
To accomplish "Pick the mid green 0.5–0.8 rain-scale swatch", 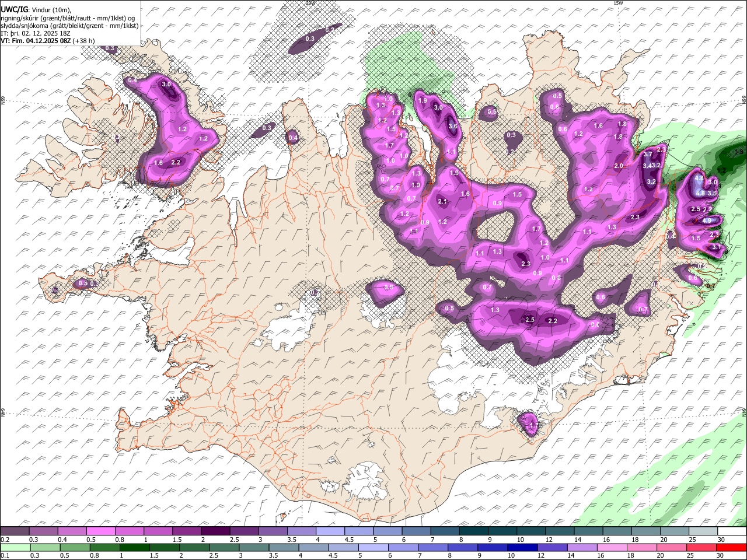I will click(x=75, y=547).
